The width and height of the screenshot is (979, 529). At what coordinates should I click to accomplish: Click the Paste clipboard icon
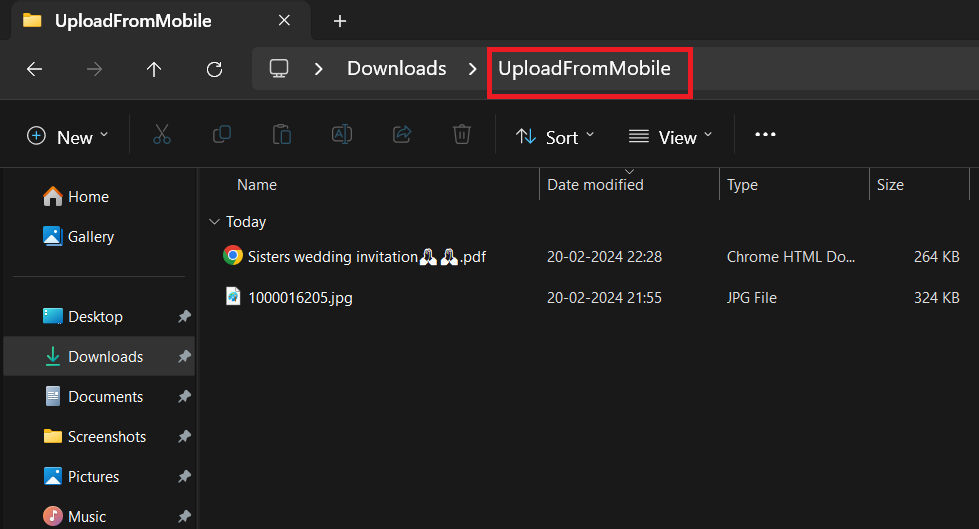pos(282,135)
